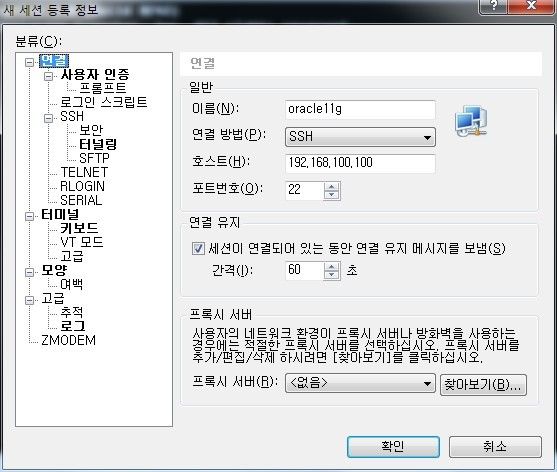Collapse the 연결 tree node
The width and height of the screenshot is (557, 472).
click(29, 63)
